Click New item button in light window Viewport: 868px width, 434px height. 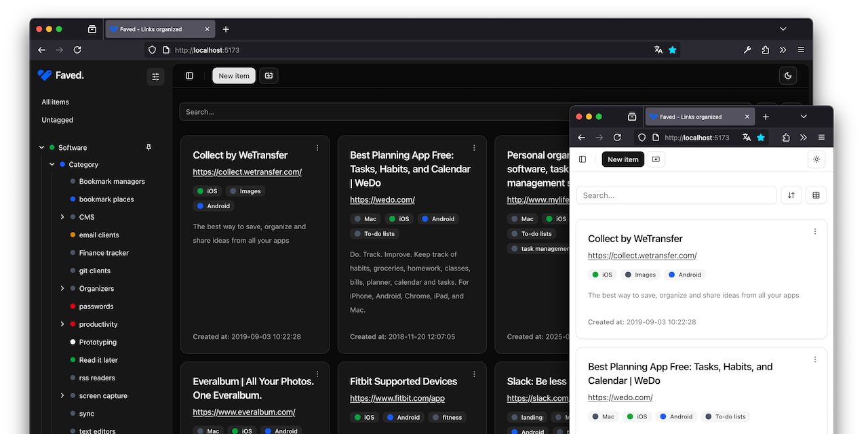623,159
